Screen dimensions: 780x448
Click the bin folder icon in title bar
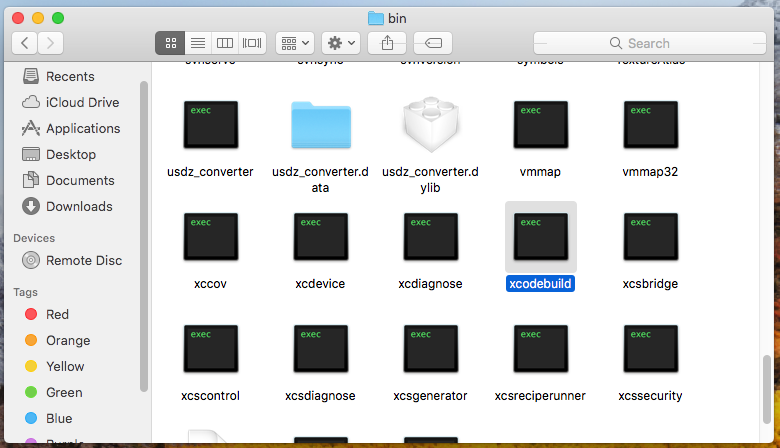pyautogui.click(x=376, y=18)
